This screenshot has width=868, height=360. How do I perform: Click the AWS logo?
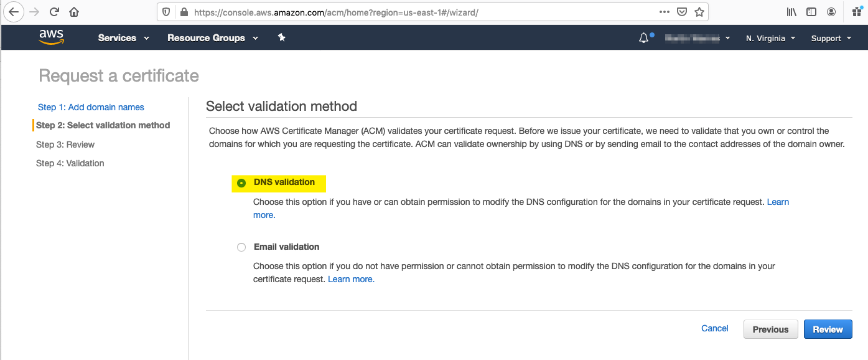pyautogui.click(x=51, y=37)
